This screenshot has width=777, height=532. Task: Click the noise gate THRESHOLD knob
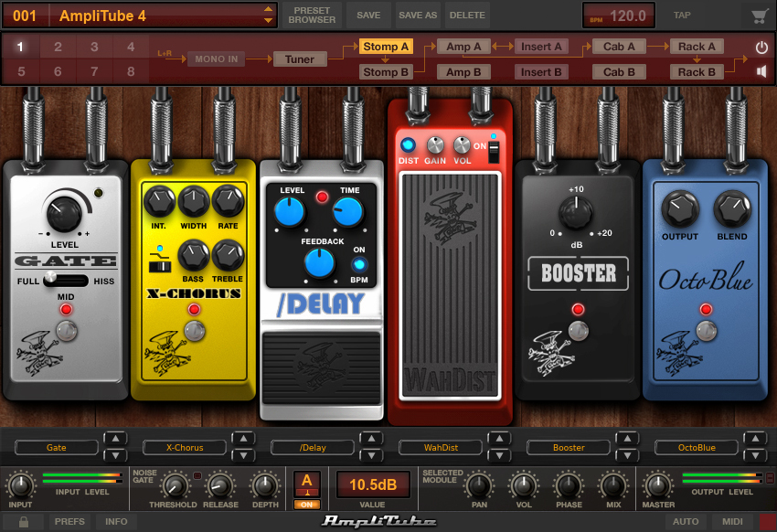[x=174, y=486]
